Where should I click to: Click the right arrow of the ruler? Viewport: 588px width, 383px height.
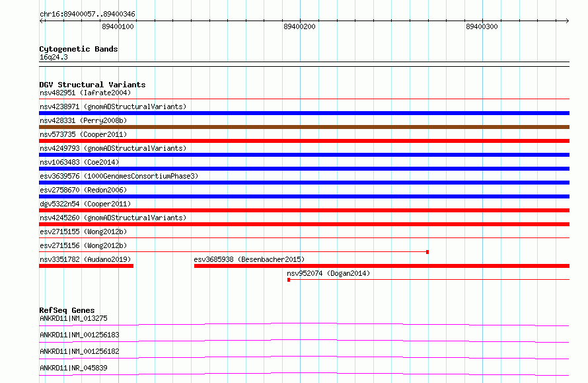567,21
